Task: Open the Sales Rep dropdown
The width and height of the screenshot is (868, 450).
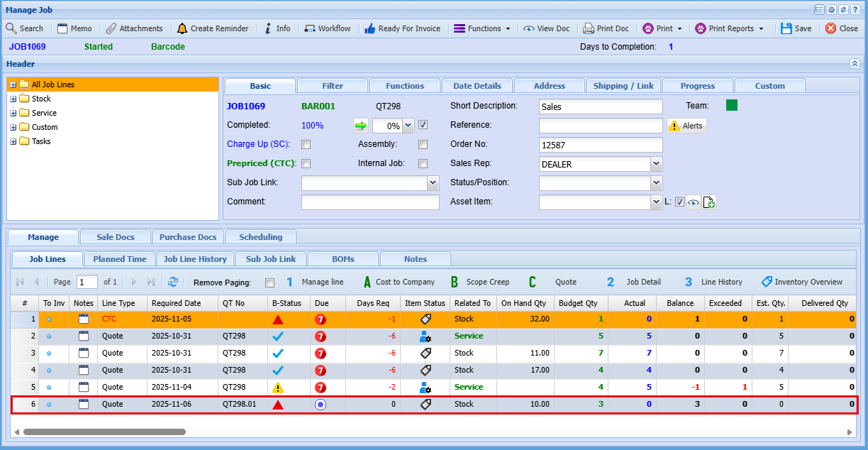Action: click(656, 164)
